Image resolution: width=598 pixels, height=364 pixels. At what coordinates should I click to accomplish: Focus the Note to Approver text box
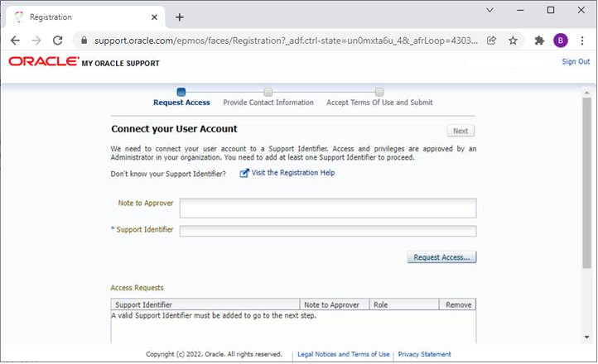(328, 208)
